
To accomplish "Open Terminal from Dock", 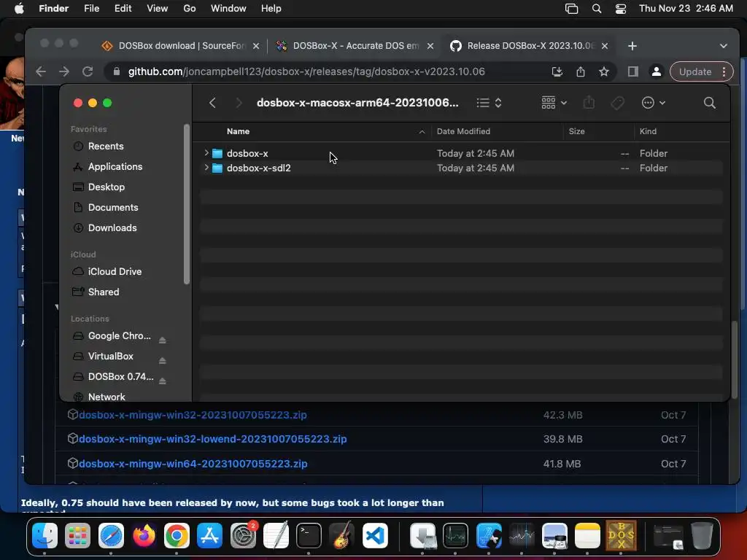I will click(309, 536).
